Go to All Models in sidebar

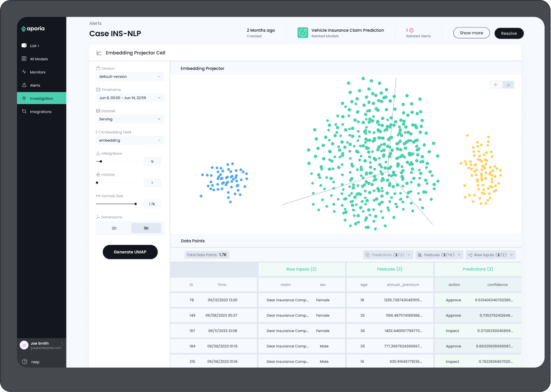pyautogui.click(x=39, y=59)
